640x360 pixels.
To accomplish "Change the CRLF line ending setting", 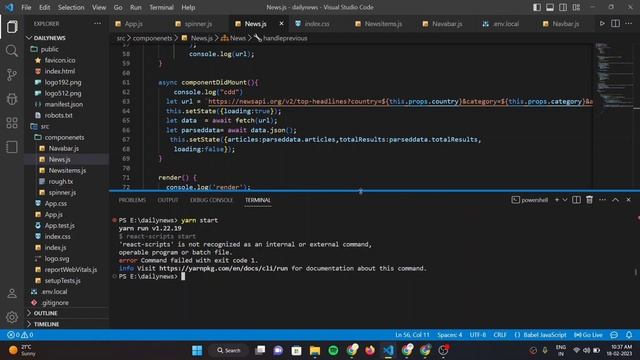I will (500, 335).
